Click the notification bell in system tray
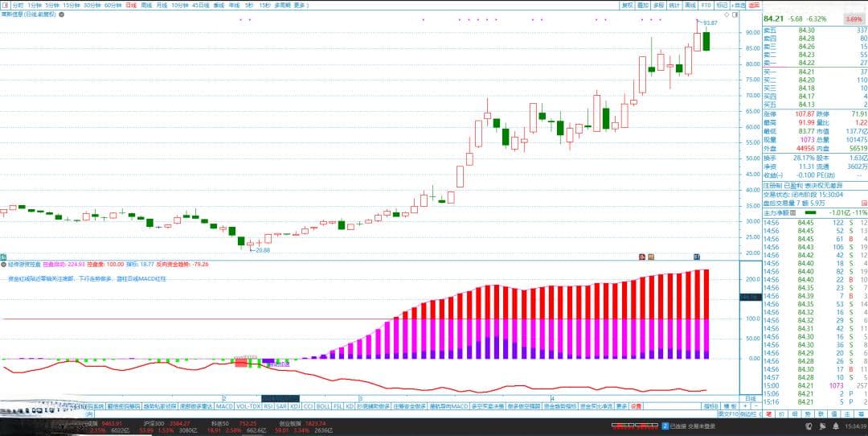 (x=836, y=426)
